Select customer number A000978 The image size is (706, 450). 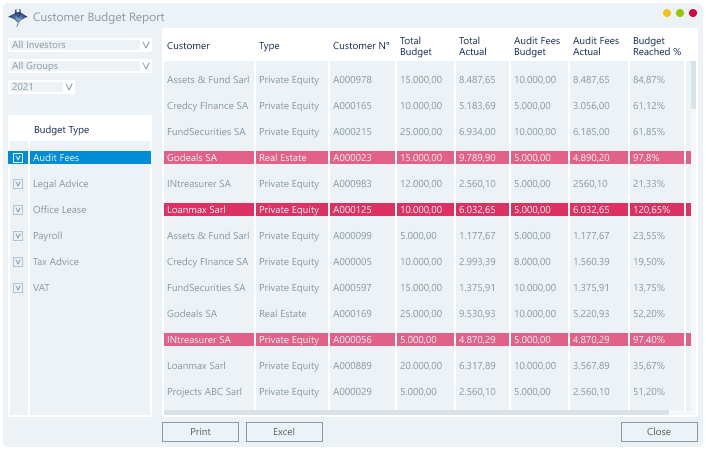352,80
